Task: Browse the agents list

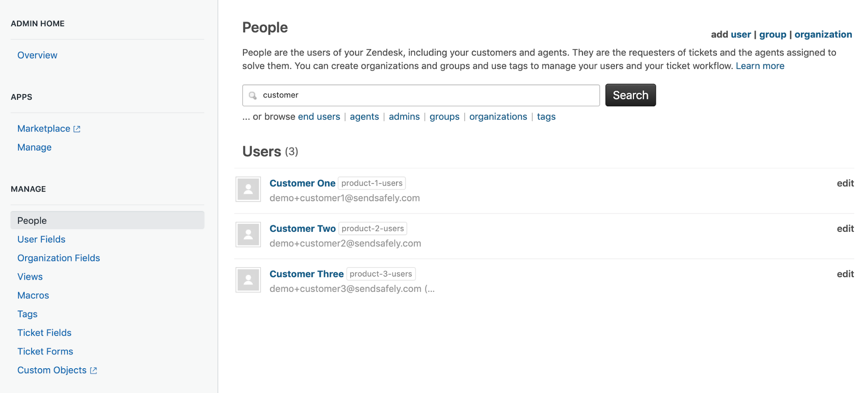Action: click(x=364, y=117)
